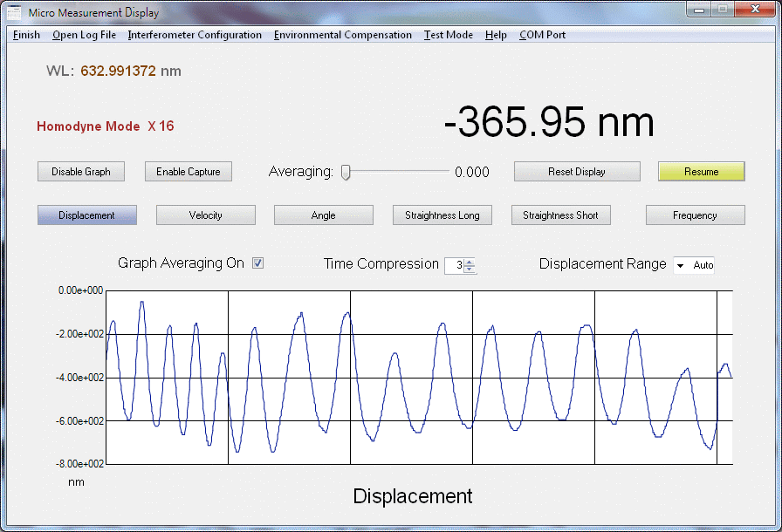Screen dimensions: 782x532
Task: Decrease Time Compression with down arrow
Action: (x=470, y=269)
